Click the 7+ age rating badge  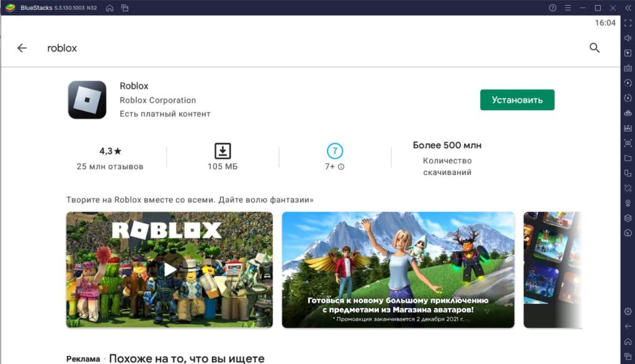(334, 151)
